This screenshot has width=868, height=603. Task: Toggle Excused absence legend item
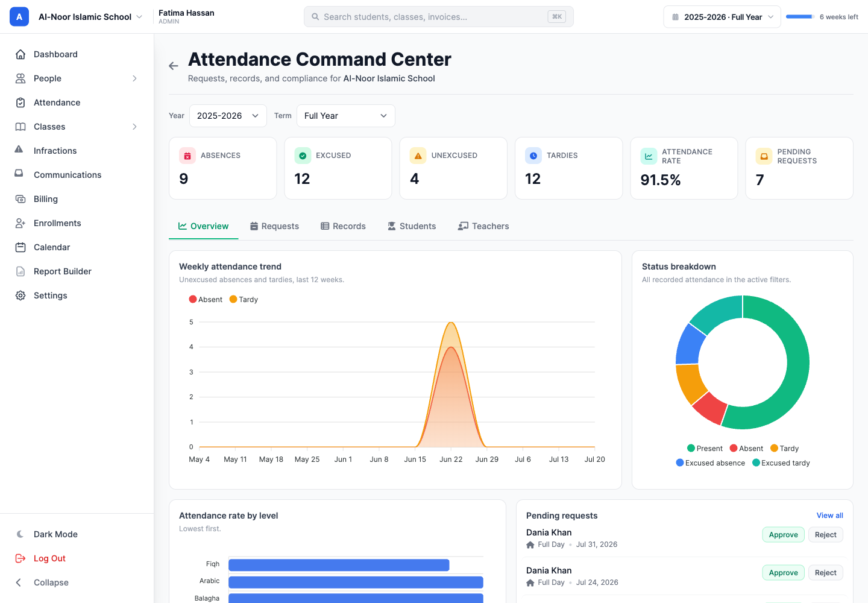710,463
